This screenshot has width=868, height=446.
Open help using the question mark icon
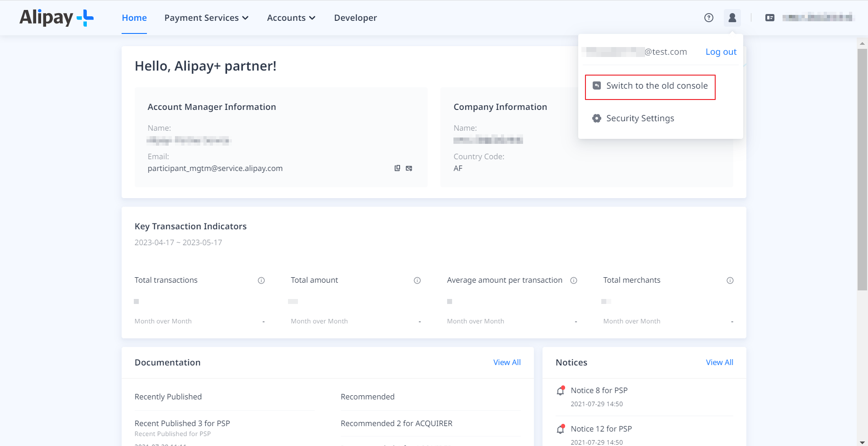(x=708, y=18)
